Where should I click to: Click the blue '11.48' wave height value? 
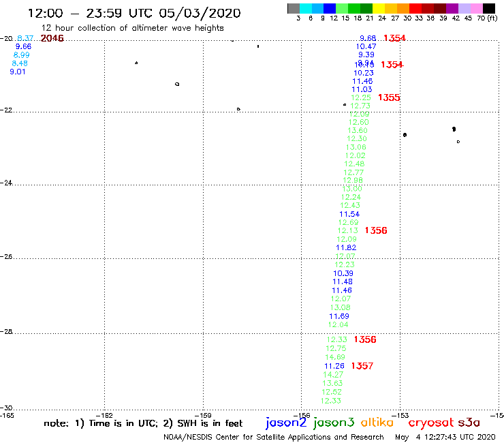[x=343, y=282]
